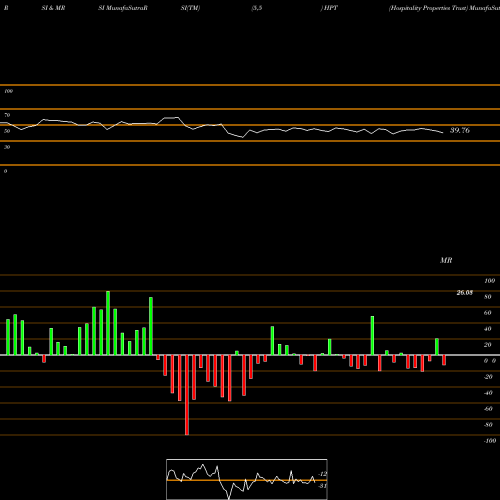Click the tallest green histogram bar near 80

[108, 323]
